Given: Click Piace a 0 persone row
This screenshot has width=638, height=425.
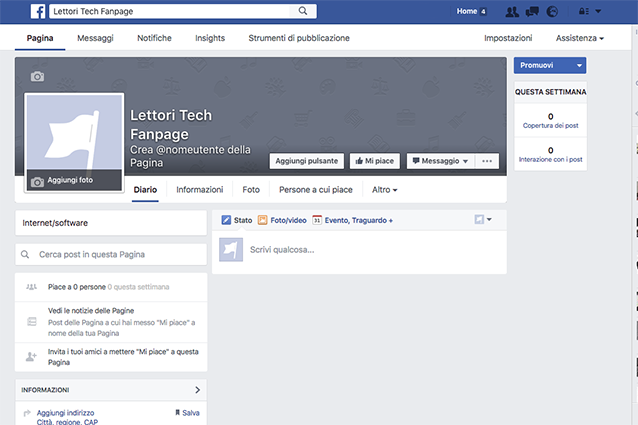Looking at the screenshot, I should pyautogui.click(x=111, y=287).
